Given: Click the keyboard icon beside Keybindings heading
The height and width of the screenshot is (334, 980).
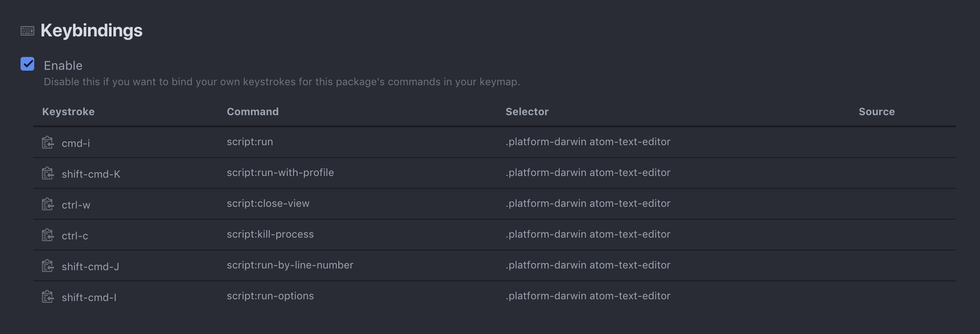Looking at the screenshot, I should [27, 31].
